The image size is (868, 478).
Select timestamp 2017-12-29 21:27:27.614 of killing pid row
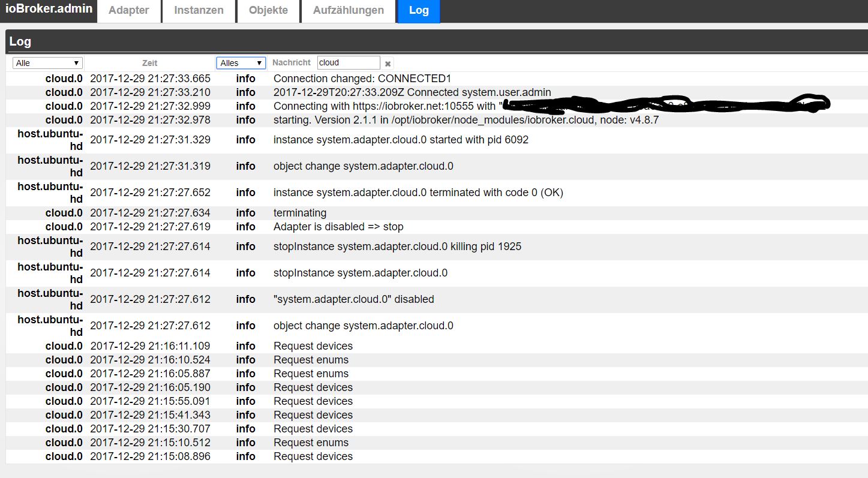[150, 246]
